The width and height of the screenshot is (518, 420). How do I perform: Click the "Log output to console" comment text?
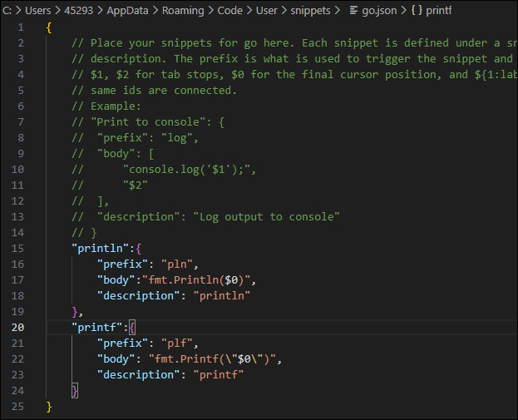click(266, 217)
